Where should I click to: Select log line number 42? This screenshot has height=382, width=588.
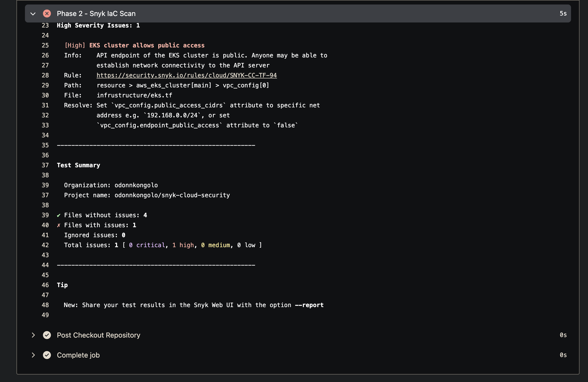pyautogui.click(x=45, y=245)
